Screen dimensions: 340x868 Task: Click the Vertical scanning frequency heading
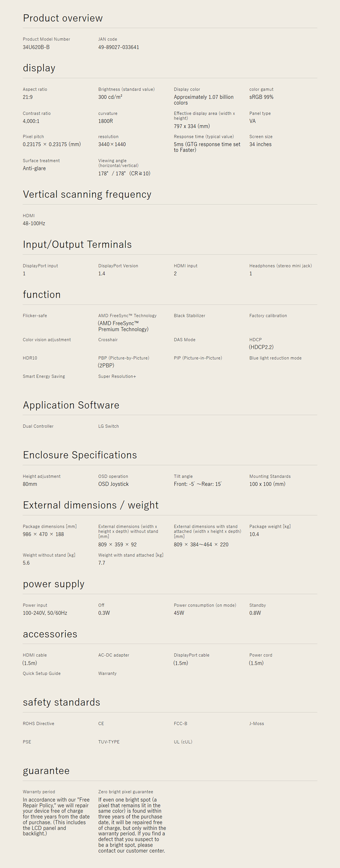(x=87, y=194)
